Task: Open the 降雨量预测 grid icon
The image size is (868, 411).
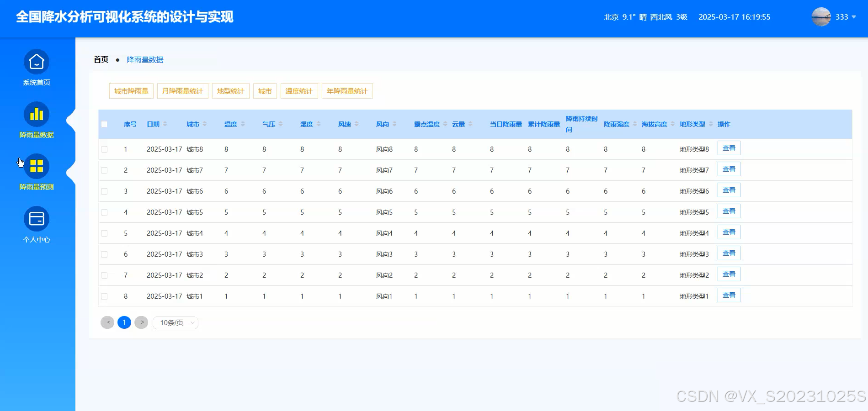Action: [37, 166]
